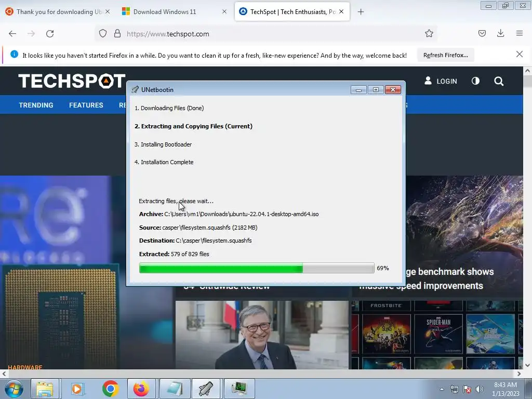
Task: Click the padlock site security icon
Action: click(x=117, y=34)
